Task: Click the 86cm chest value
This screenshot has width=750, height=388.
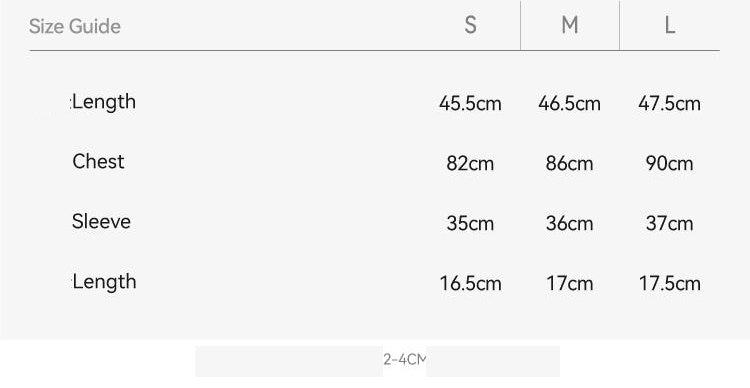Action: (569, 164)
